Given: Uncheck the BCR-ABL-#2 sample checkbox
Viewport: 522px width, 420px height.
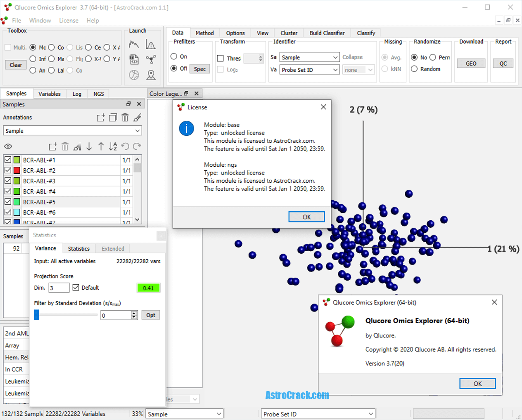Looking at the screenshot, I should (x=7, y=170).
